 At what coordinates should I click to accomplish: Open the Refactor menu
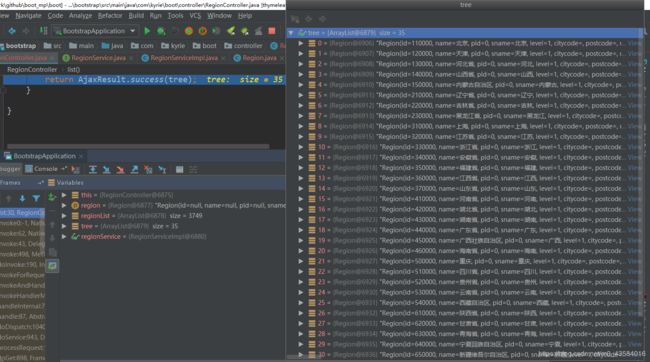point(110,16)
